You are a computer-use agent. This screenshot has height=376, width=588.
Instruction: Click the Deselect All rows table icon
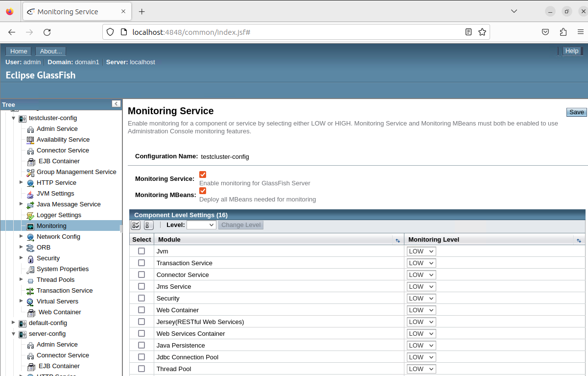click(149, 225)
